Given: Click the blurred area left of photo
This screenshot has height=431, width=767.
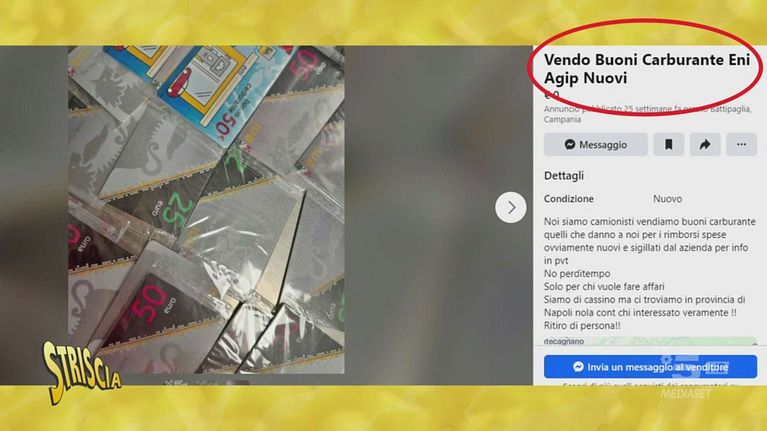Looking at the screenshot, I should pos(34,215).
